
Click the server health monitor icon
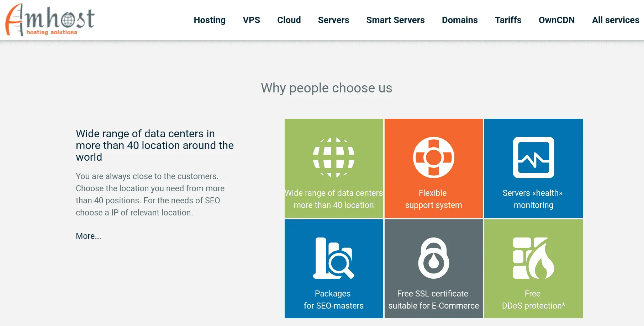tap(533, 157)
